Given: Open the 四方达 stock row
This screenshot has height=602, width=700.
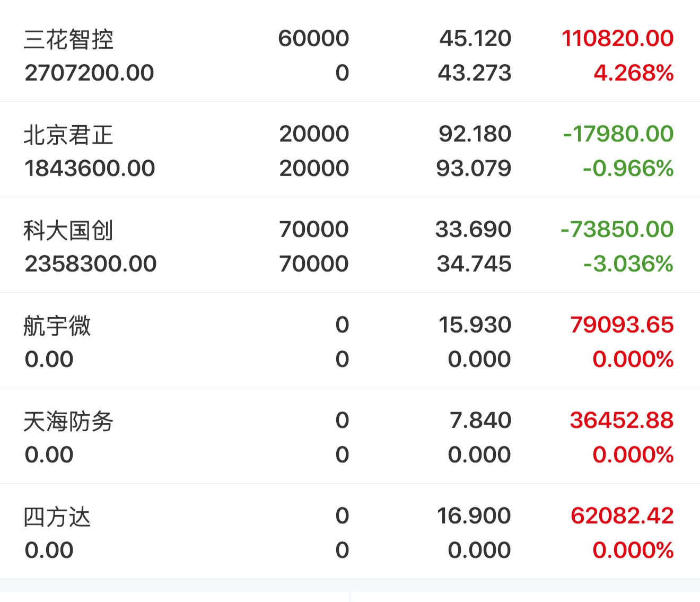Looking at the screenshot, I should pyautogui.click(x=350, y=531).
